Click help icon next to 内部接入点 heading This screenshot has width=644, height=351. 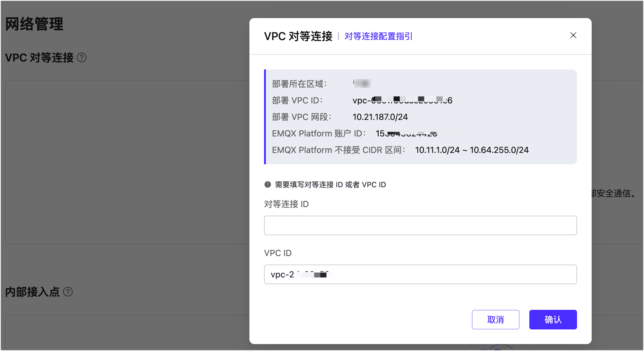click(x=68, y=292)
